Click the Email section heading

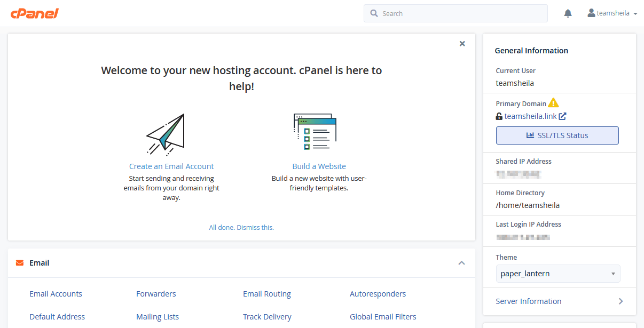coord(40,263)
